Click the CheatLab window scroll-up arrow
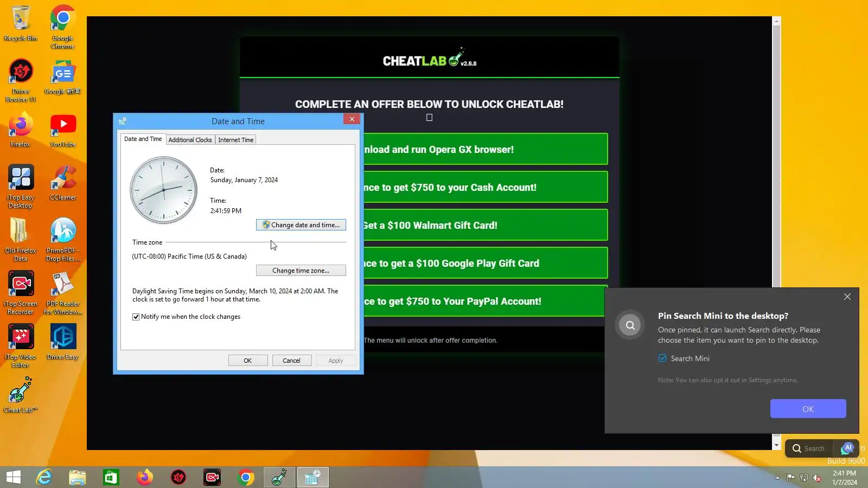 [776, 21]
